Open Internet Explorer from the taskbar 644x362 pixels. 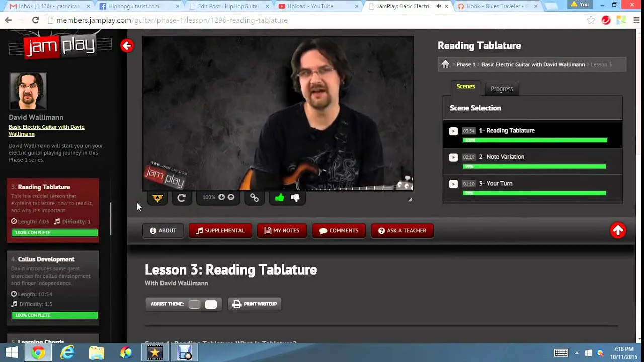pyautogui.click(x=67, y=353)
